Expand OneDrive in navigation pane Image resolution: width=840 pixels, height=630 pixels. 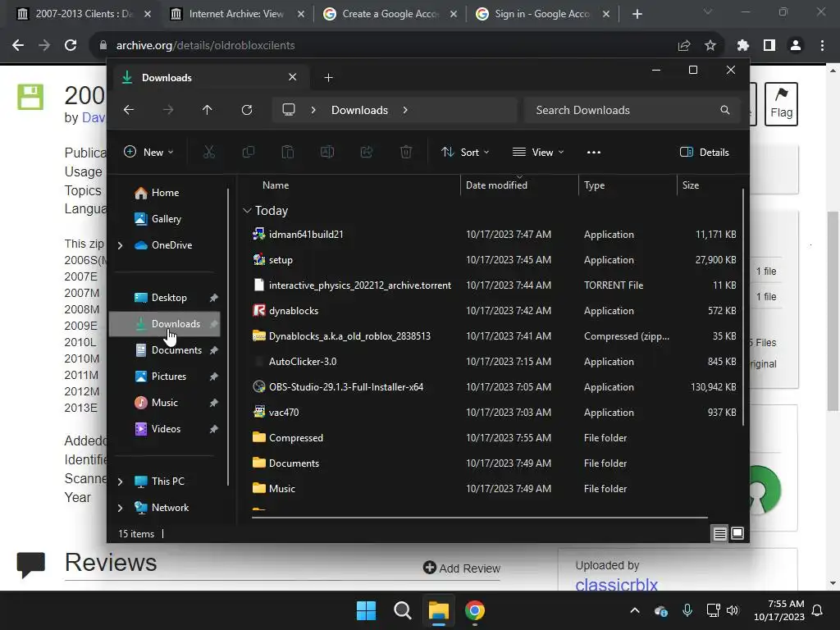121,245
